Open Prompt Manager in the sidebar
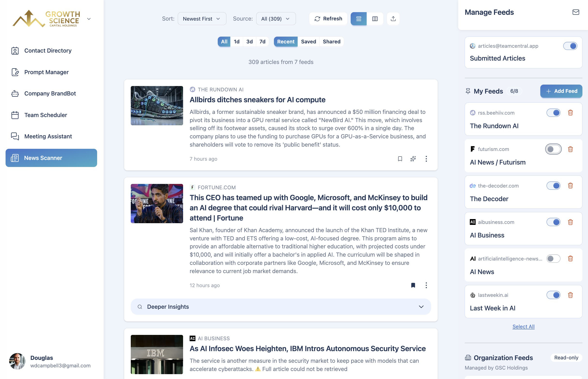 pyautogui.click(x=51, y=72)
